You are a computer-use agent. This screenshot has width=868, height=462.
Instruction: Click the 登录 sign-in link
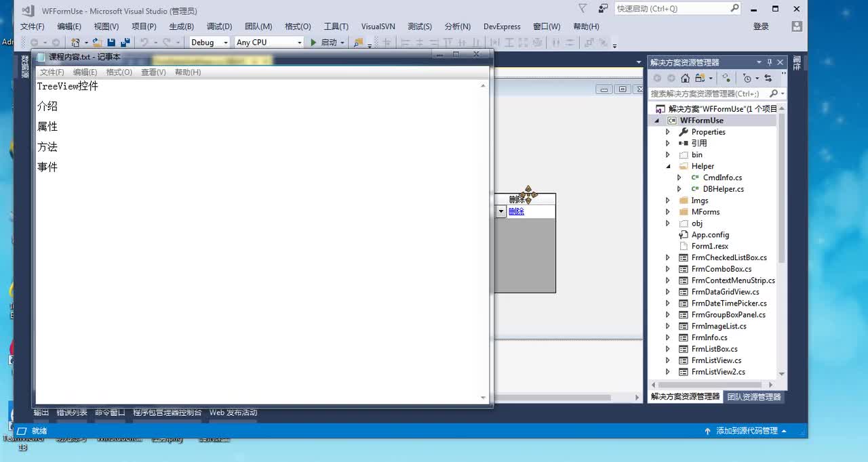[761, 26]
